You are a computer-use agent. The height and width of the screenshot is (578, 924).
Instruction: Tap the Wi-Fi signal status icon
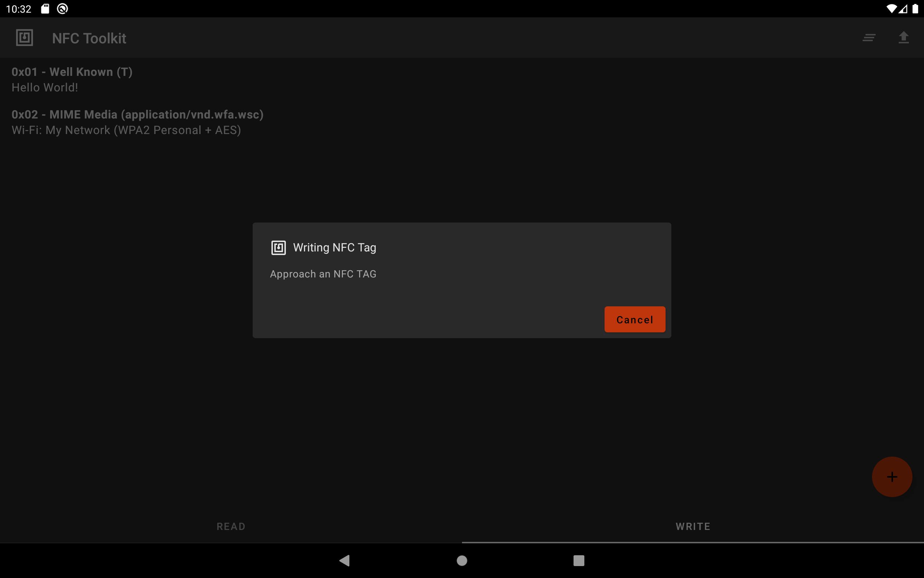coord(891,9)
